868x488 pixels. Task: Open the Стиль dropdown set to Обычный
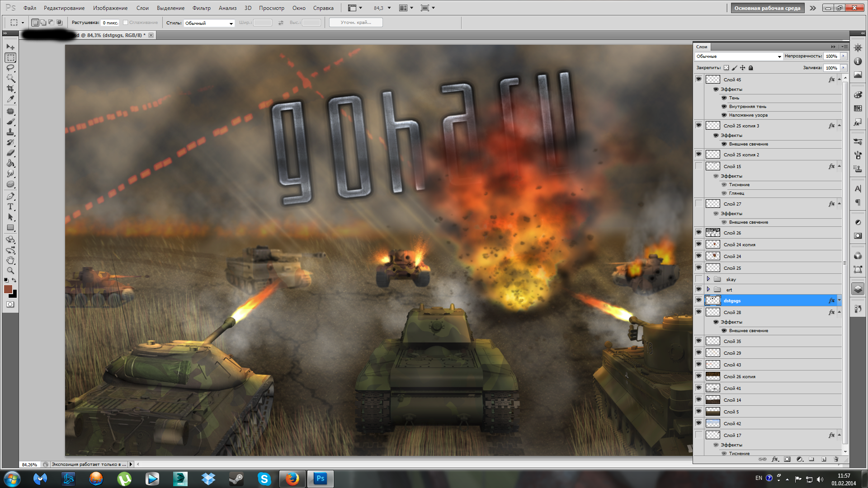coord(209,23)
